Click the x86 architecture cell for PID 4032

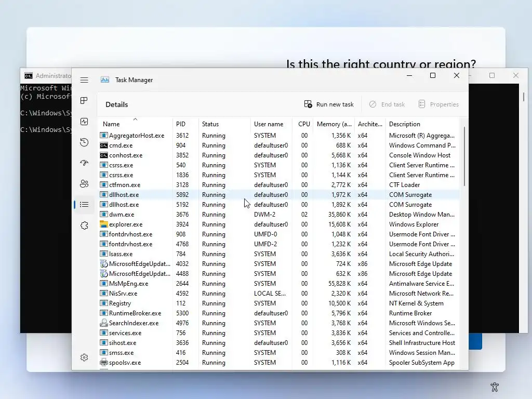[362, 263]
